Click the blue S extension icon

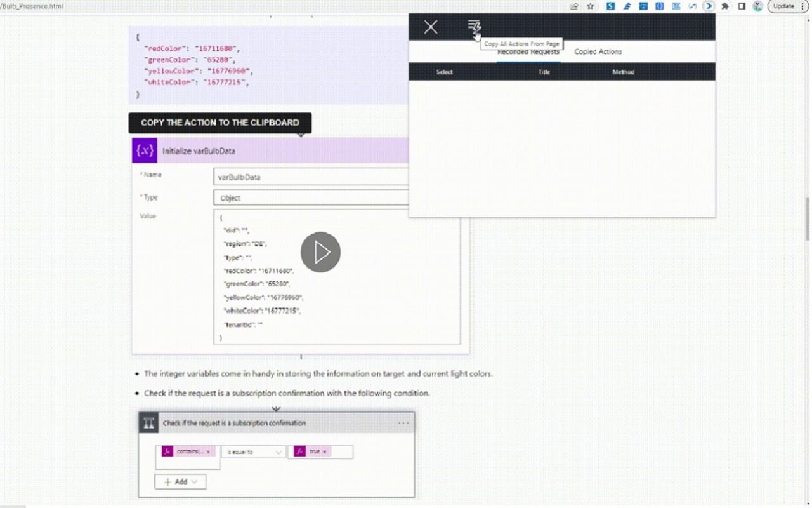pos(610,6)
